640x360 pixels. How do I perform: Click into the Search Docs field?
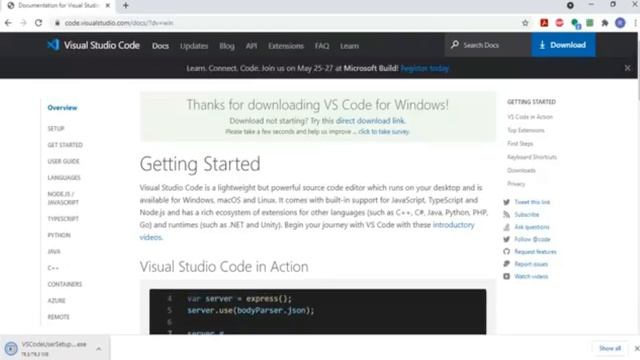(488, 45)
